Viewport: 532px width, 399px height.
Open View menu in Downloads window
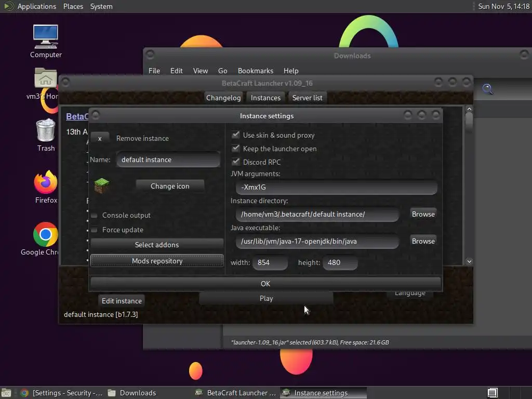(x=201, y=71)
